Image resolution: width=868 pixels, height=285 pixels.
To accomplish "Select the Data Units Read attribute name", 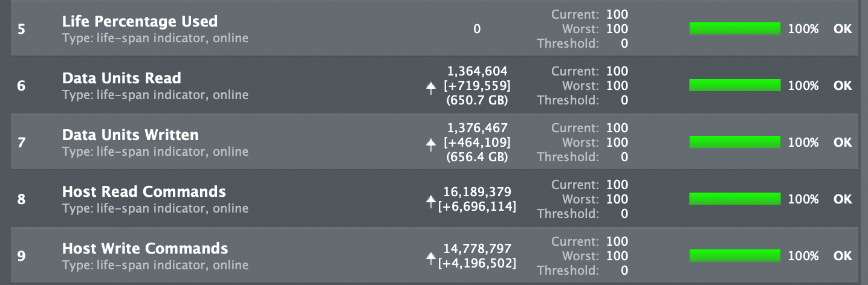I will point(121,78).
